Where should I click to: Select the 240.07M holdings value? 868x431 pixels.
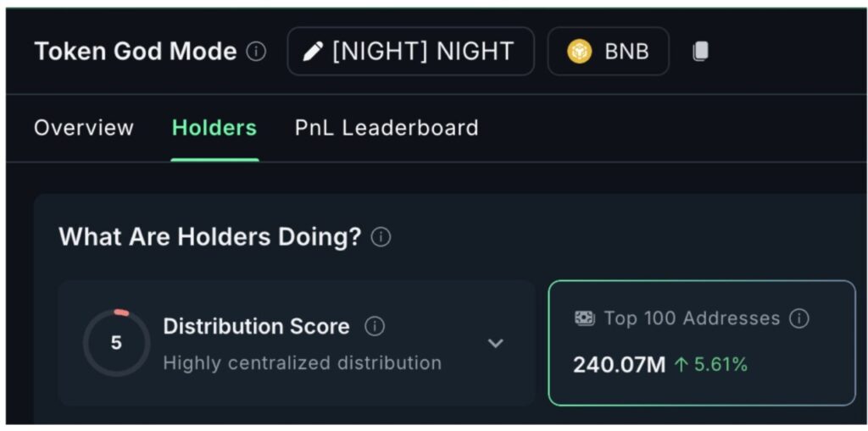click(619, 365)
